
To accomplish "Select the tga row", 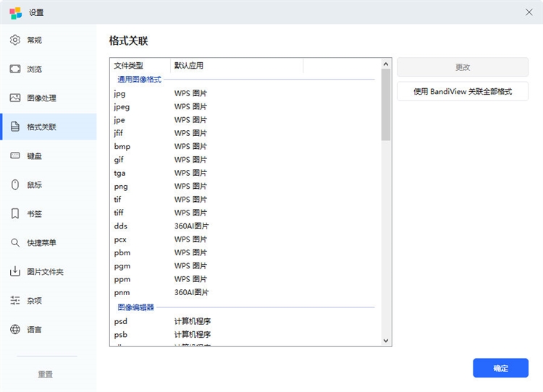I will pos(245,173).
